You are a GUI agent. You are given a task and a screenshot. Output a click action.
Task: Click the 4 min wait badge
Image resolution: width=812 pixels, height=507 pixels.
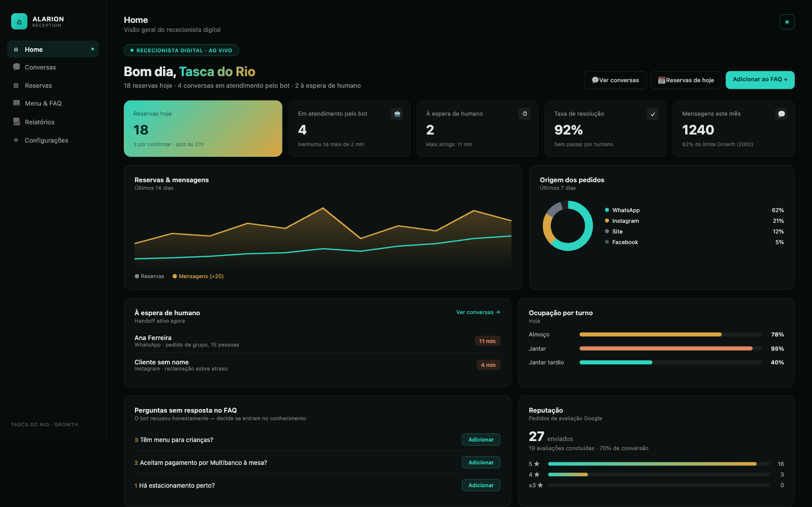[488, 365]
